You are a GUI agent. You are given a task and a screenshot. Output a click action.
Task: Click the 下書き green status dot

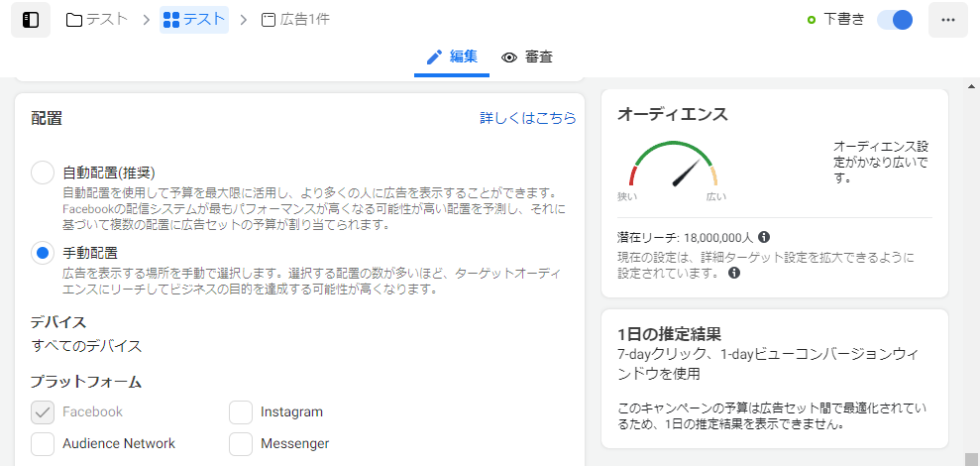coord(812,20)
